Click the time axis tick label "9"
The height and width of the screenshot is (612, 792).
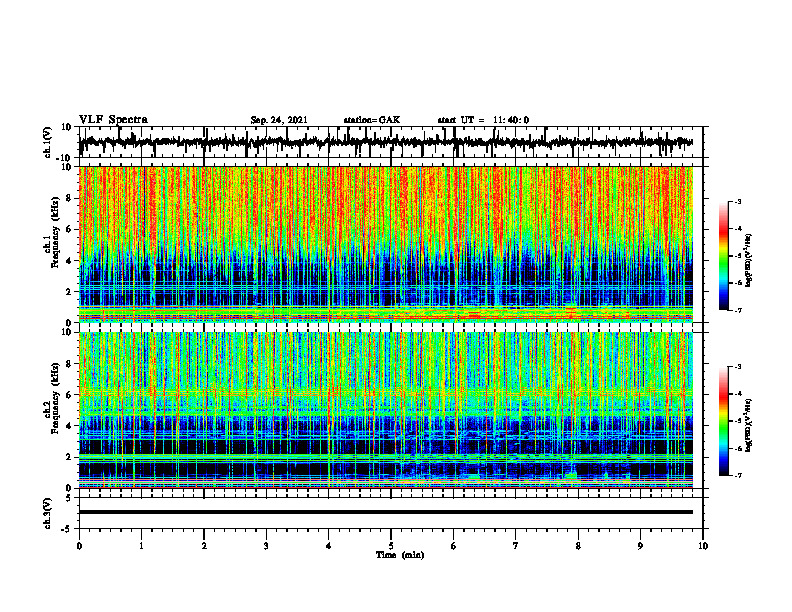click(x=640, y=546)
